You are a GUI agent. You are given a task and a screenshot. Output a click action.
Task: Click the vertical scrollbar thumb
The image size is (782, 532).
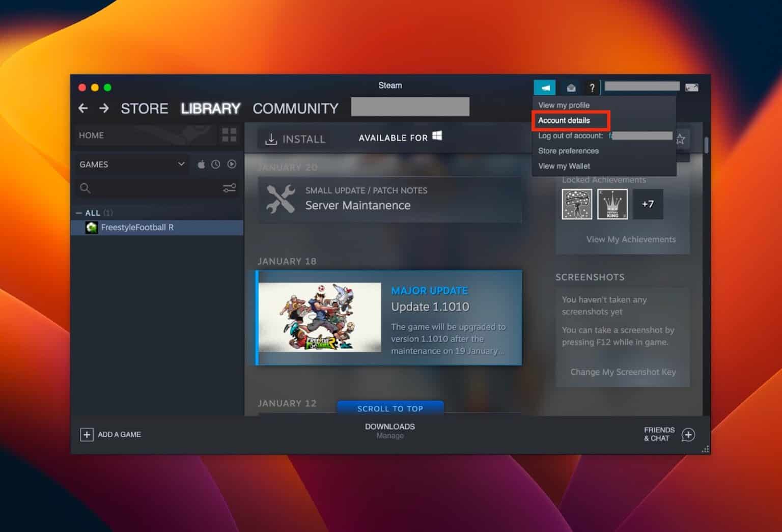706,144
